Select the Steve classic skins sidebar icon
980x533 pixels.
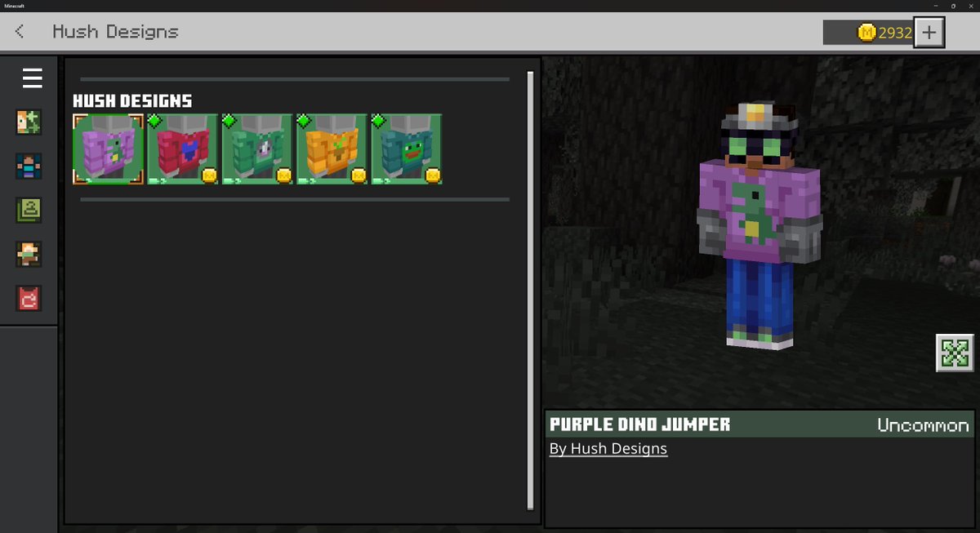pos(29,167)
